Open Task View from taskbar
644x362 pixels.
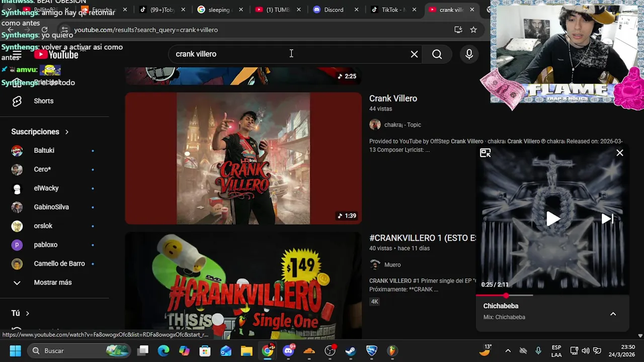pyautogui.click(x=143, y=350)
